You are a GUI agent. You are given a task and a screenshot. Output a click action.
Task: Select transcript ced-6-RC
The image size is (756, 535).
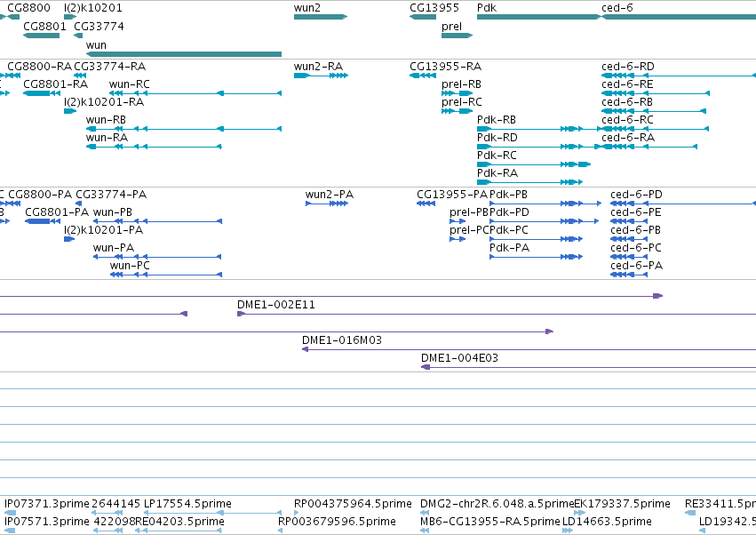pyautogui.click(x=656, y=129)
